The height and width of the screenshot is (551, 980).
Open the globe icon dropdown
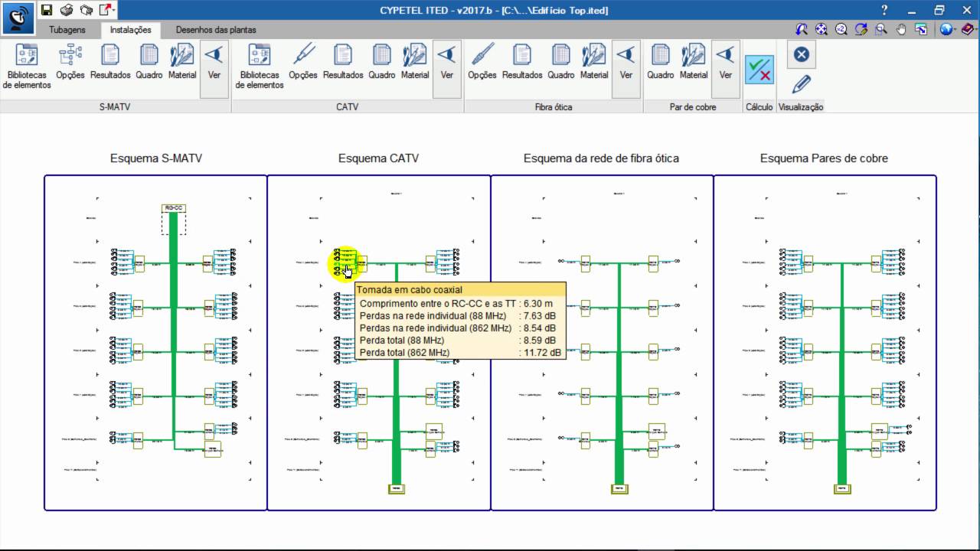[x=949, y=29]
